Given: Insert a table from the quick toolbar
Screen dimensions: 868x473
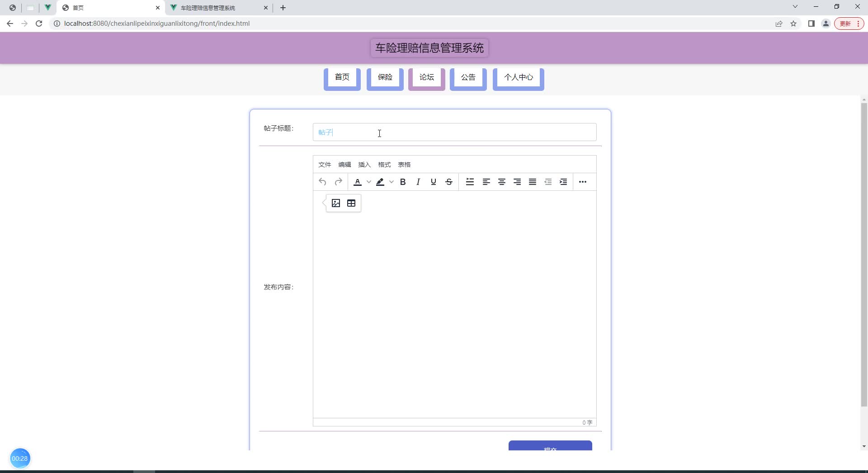Looking at the screenshot, I should pos(351,203).
